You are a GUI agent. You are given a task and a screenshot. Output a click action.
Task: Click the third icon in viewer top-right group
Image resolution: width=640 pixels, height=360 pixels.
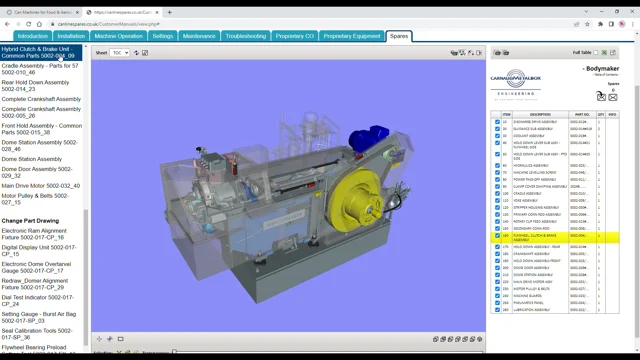[x=471, y=53]
